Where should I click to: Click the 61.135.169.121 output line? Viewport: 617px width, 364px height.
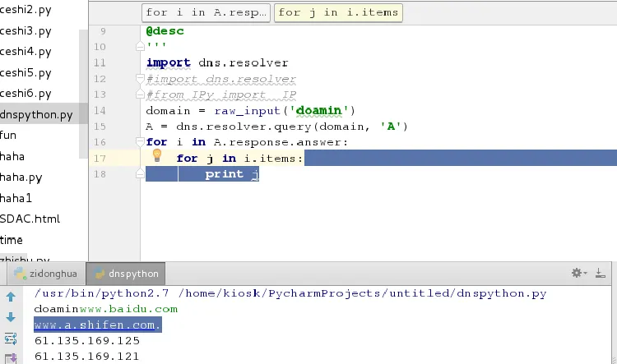[x=87, y=356]
